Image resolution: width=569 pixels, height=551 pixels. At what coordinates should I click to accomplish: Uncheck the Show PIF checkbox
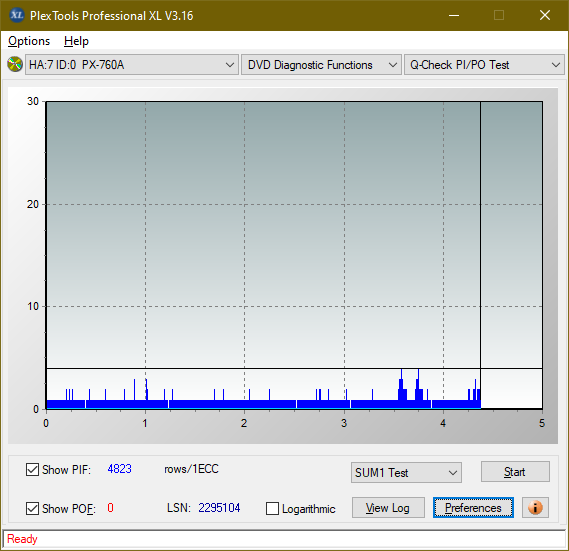32,469
